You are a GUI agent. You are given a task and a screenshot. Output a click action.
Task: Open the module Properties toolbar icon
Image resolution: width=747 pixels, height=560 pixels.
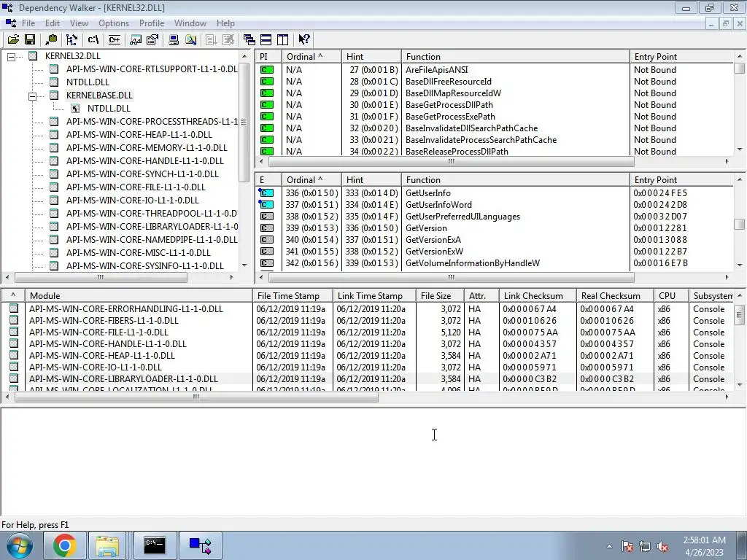point(152,39)
